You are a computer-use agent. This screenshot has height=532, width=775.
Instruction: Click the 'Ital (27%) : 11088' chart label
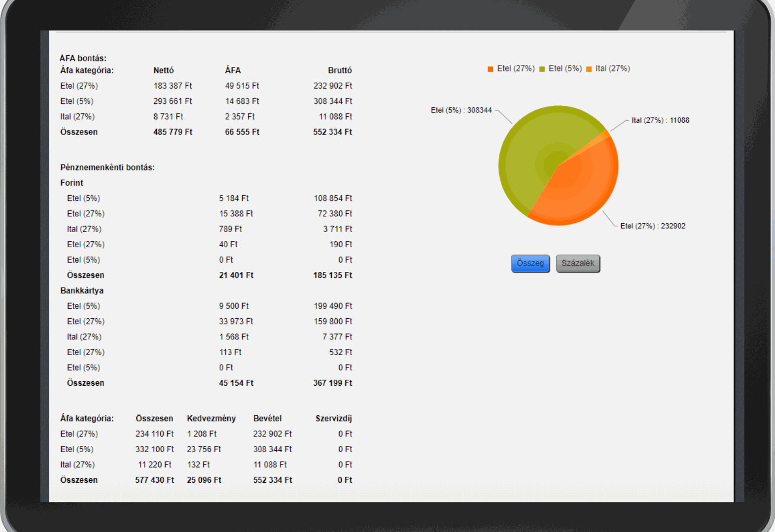tap(660, 120)
